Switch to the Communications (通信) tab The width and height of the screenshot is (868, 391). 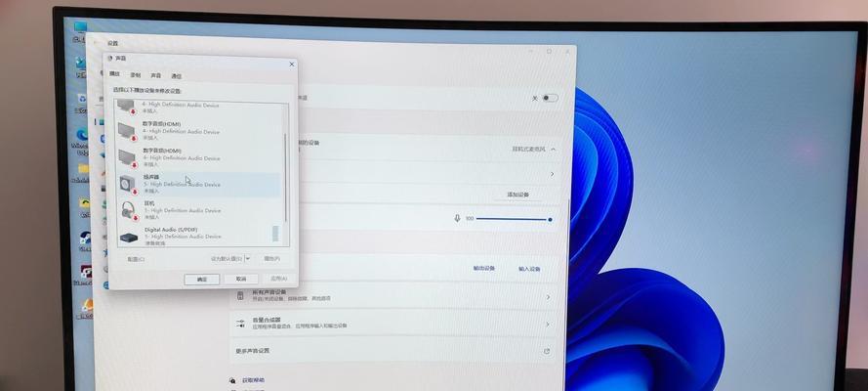click(177, 76)
